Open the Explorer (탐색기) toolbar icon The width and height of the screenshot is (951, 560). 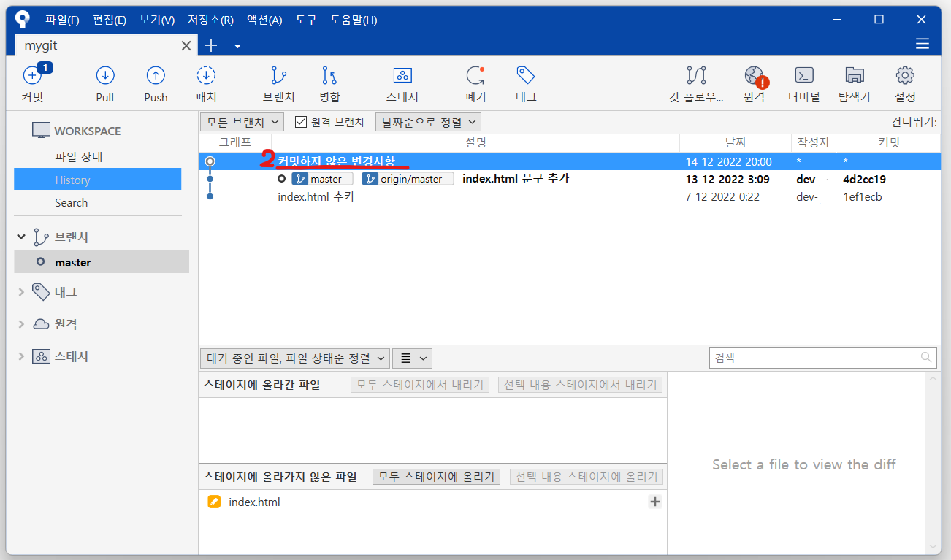[x=855, y=75]
